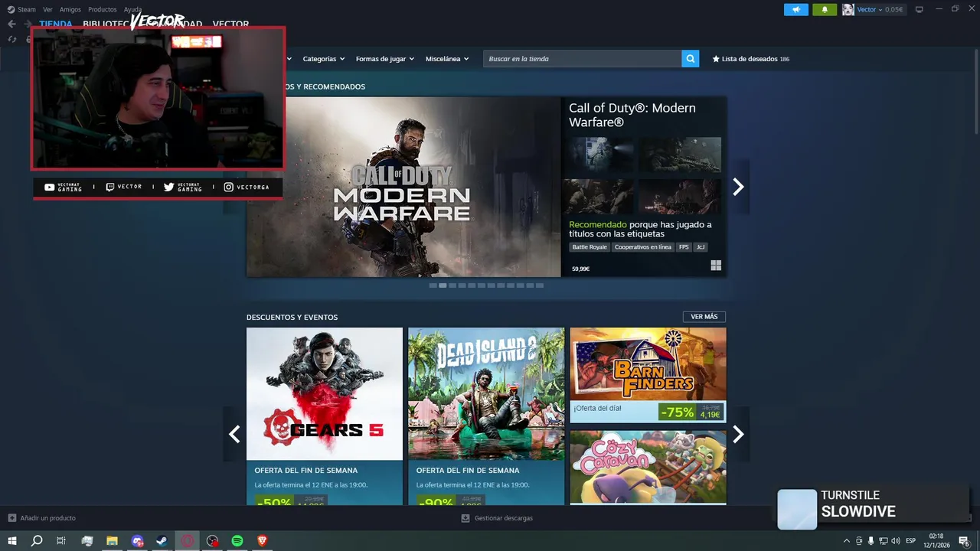Open the recording app with red dot on taskbar
The image size is (980, 551).
pos(213,541)
